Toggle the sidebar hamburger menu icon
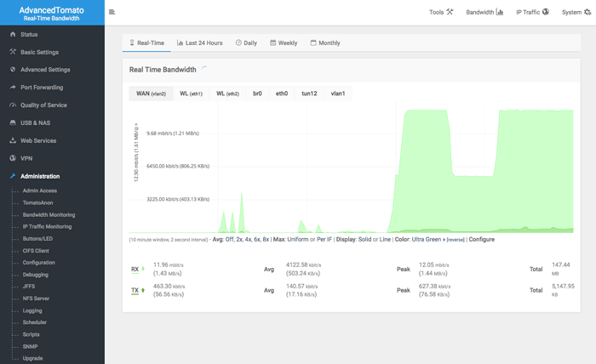Viewport: 596px width, 364px height. pos(112,12)
